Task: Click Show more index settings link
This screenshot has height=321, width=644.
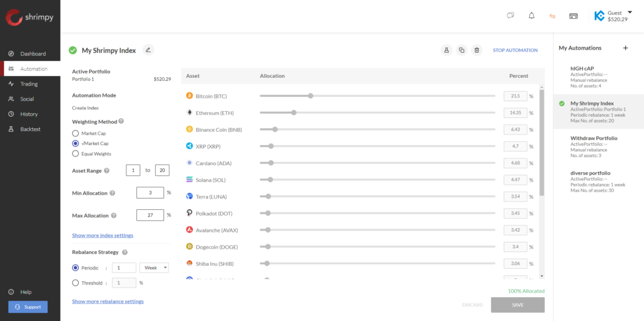Action: point(103,236)
